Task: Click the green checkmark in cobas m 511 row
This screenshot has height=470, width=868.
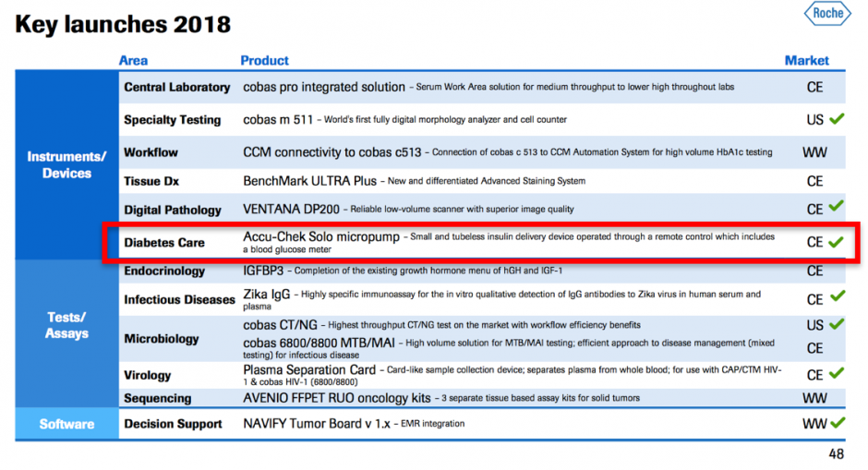Action: pyautogui.click(x=837, y=118)
